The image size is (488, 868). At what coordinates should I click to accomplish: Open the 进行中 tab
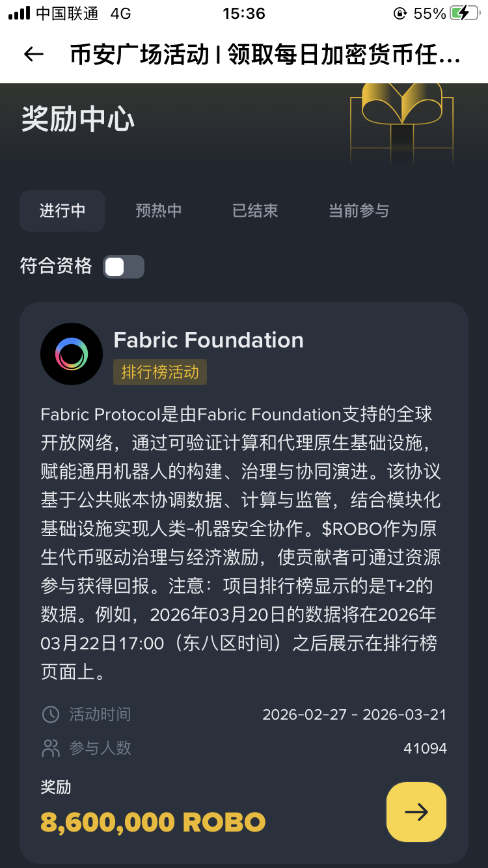coord(62,211)
